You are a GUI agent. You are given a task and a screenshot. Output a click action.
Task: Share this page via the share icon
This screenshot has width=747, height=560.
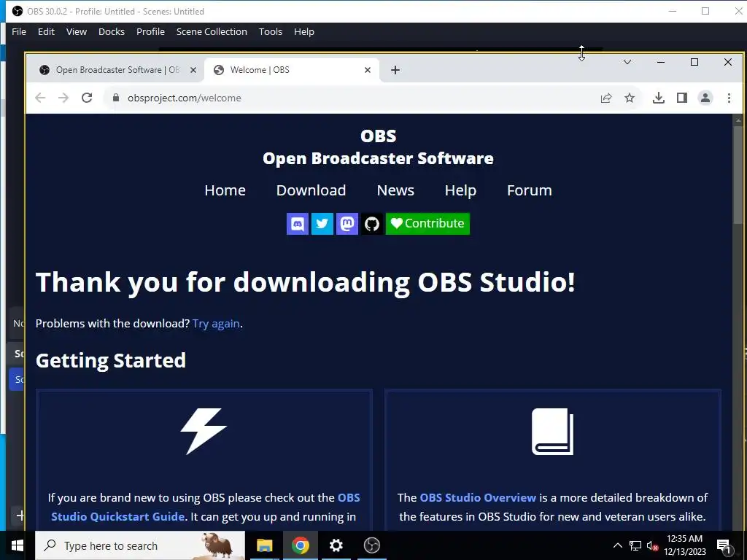click(606, 98)
